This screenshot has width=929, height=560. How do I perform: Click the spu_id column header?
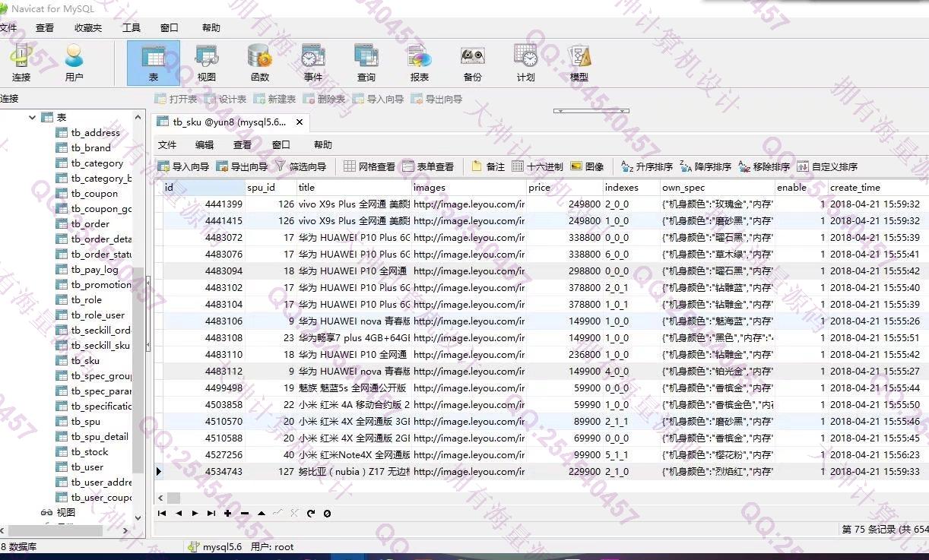[x=270, y=187]
